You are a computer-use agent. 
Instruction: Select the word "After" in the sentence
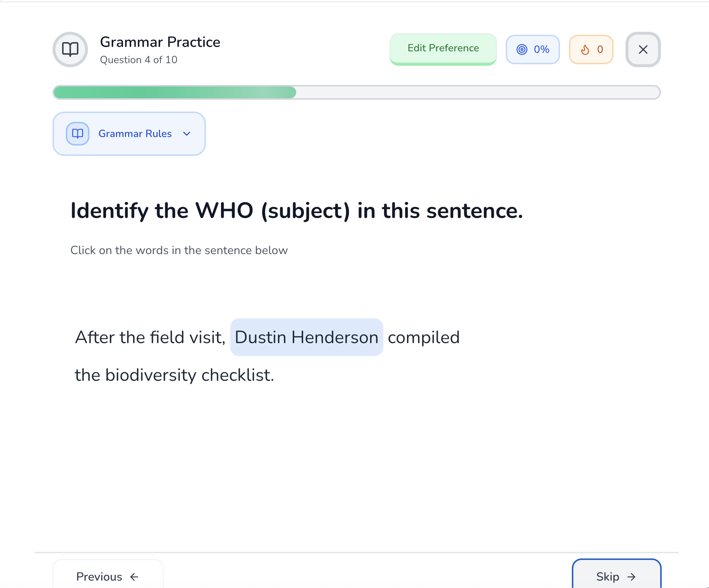[95, 337]
